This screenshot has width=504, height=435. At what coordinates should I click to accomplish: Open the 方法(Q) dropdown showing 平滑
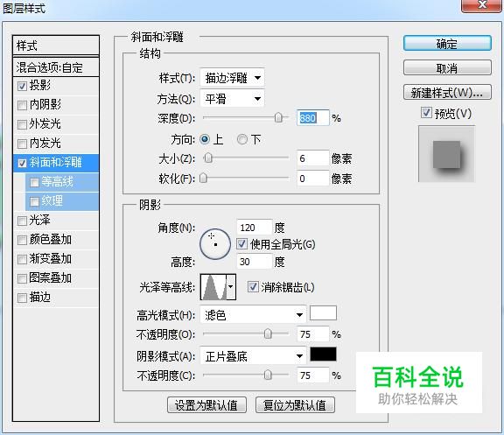coord(232,98)
